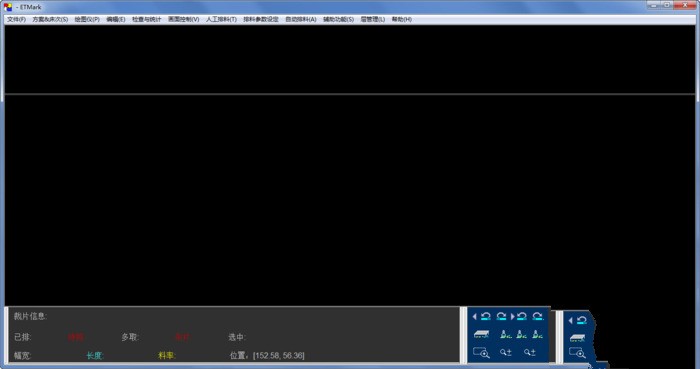Click the last stamp icon in the middle row

[x=538, y=334]
